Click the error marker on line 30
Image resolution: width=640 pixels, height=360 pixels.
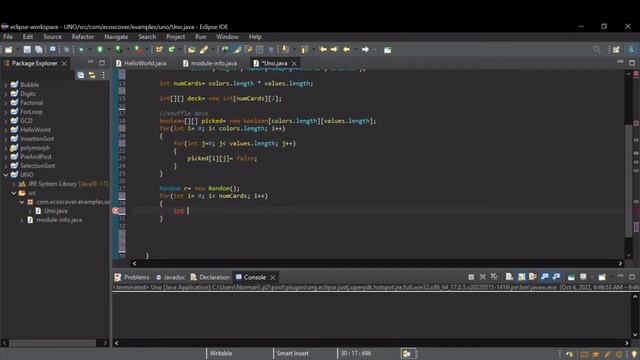116,211
